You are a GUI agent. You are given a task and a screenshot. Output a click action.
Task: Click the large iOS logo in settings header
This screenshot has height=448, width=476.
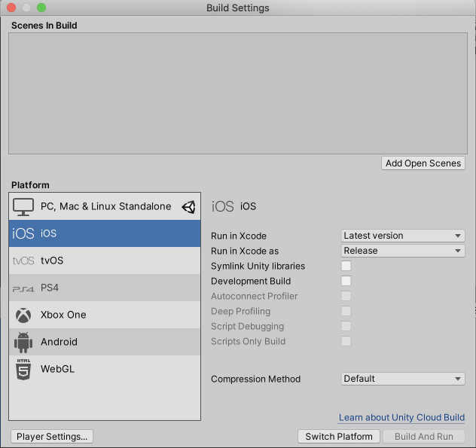pyautogui.click(x=222, y=206)
